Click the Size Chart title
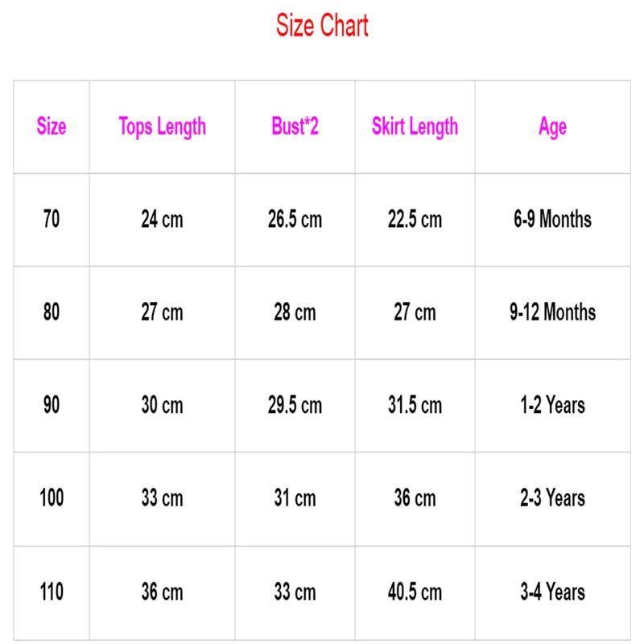This screenshot has height=644, width=644. point(322,26)
